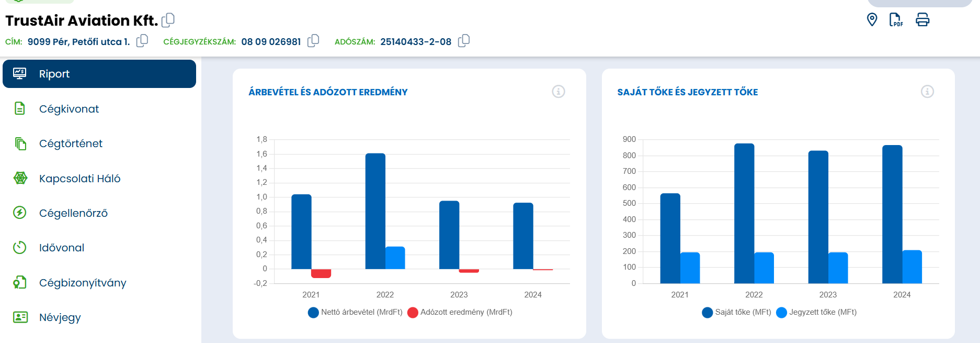Open the Riport menu item
980x343 pixels.
click(99, 74)
